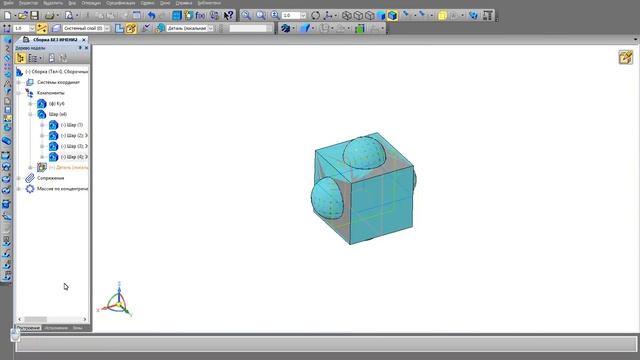Toggle shaded display mode

click(381, 16)
